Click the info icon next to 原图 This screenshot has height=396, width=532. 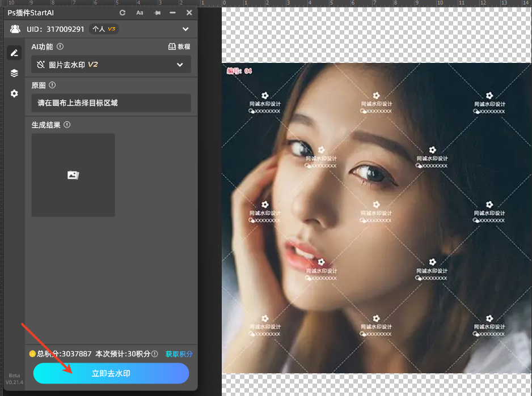(52, 85)
